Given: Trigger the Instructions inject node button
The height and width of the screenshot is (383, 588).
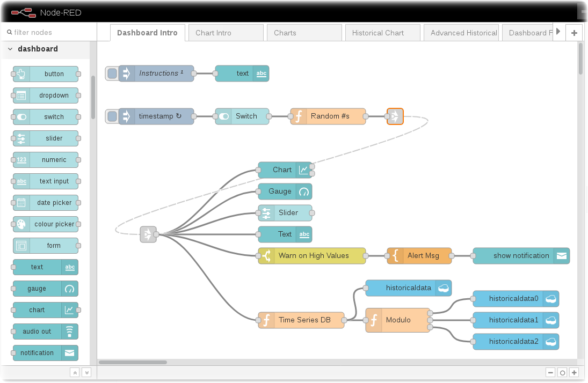Looking at the screenshot, I should 112,73.
